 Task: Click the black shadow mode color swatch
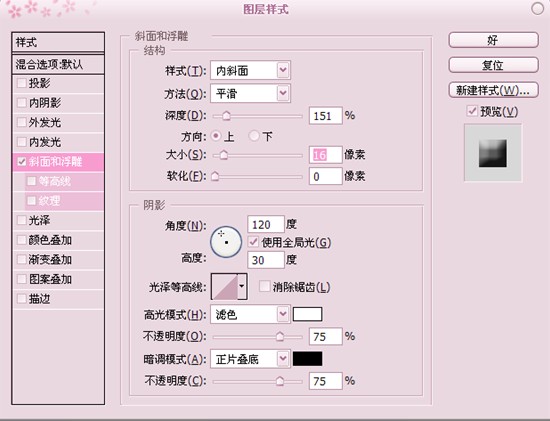click(307, 359)
